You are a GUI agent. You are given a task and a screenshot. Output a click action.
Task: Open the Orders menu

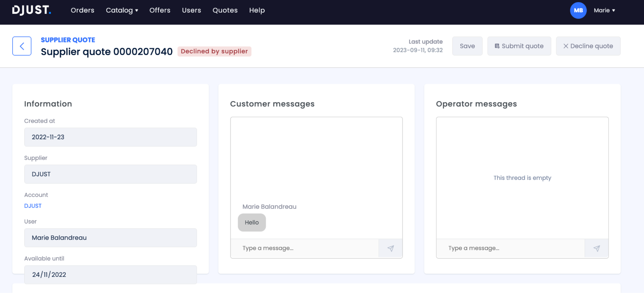coord(82,10)
